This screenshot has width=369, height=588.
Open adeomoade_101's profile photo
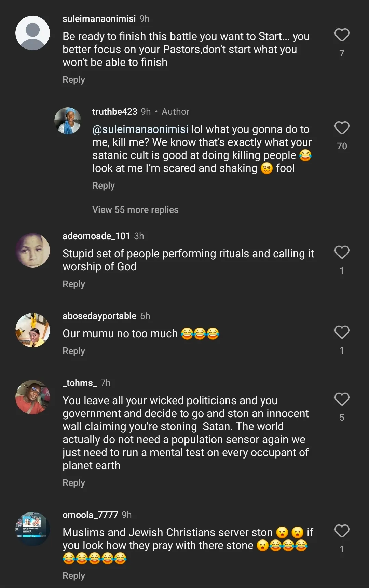[x=33, y=250]
